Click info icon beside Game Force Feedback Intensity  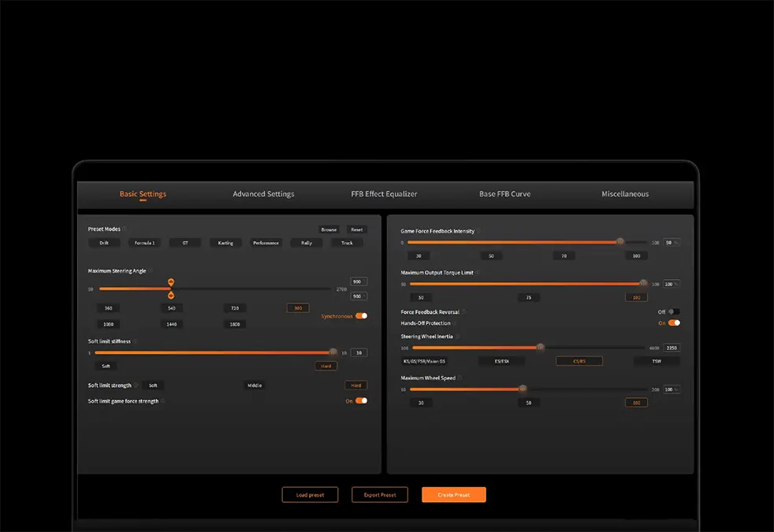479,231
